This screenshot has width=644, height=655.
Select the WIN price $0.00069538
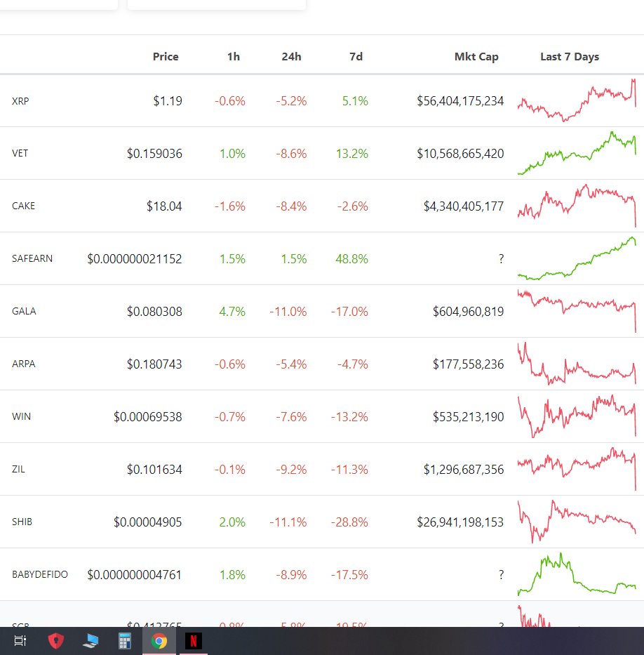(148, 417)
